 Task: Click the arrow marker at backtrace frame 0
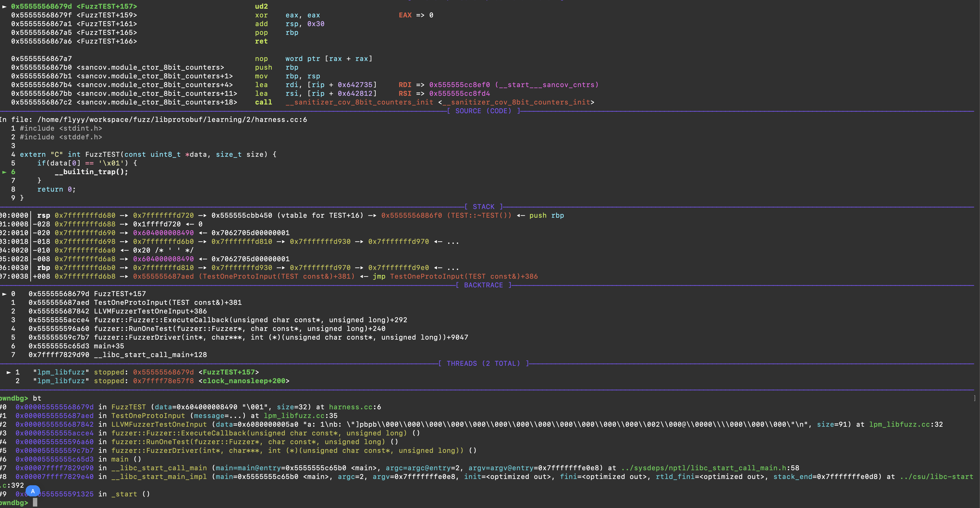pyautogui.click(x=5, y=294)
